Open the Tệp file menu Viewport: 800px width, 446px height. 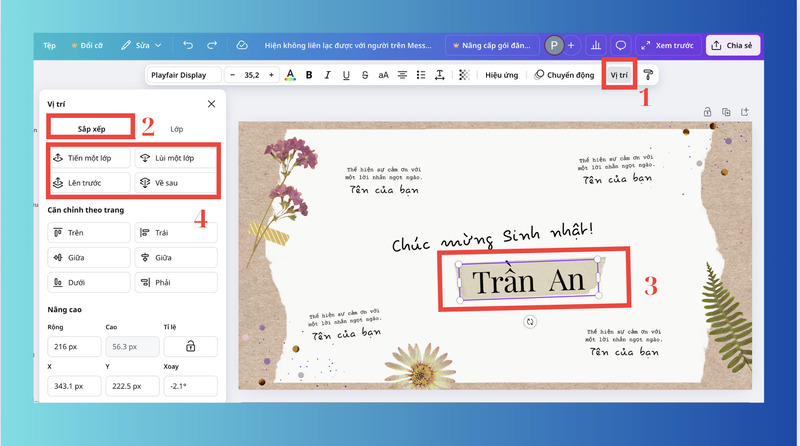[x=49, y=45]
